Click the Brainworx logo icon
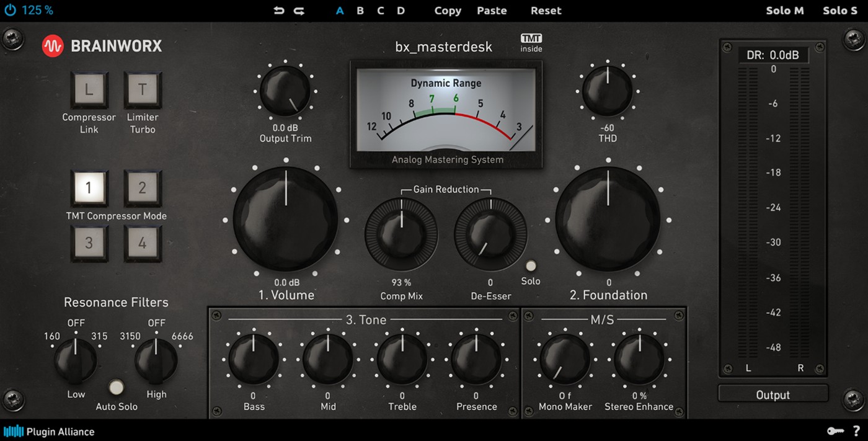The height and width of the screenshot is (441, 868). click(x=53, y=46)
